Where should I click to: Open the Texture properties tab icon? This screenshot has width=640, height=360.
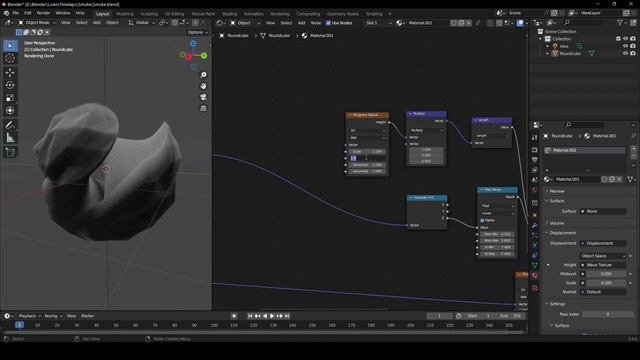535,288
